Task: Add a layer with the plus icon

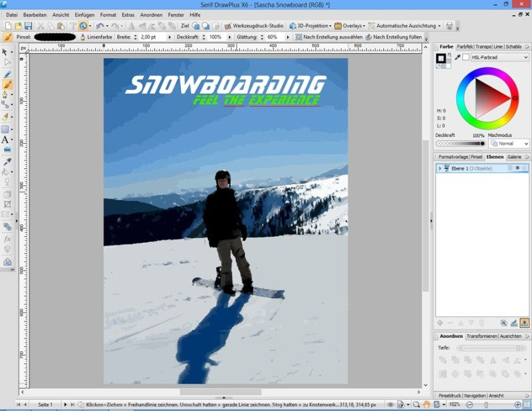Action: [x=440, y=323]
